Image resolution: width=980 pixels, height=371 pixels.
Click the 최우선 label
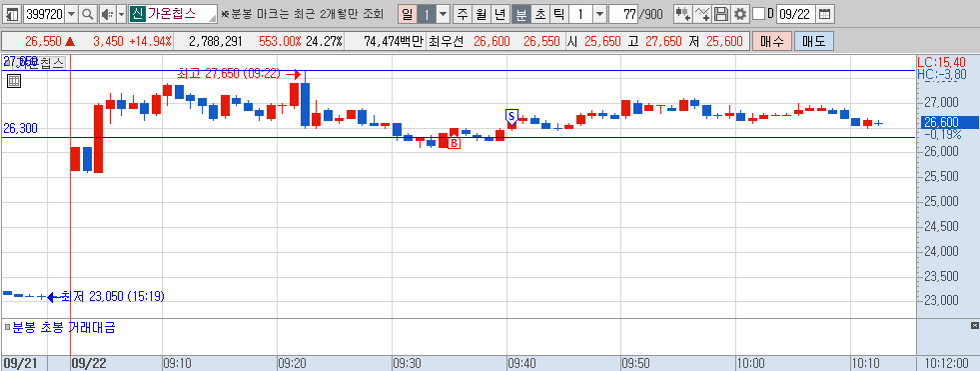coord(447,42)
